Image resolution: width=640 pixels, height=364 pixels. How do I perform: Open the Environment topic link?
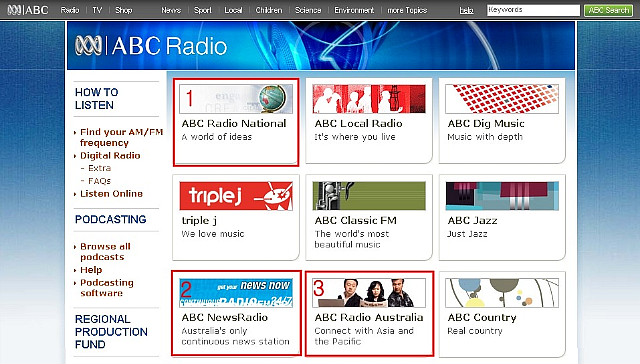[354, 10]
